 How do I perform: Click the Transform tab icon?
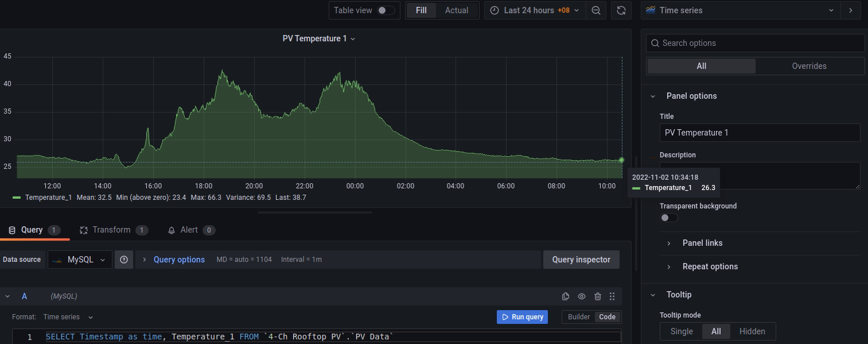coord(83,230)
